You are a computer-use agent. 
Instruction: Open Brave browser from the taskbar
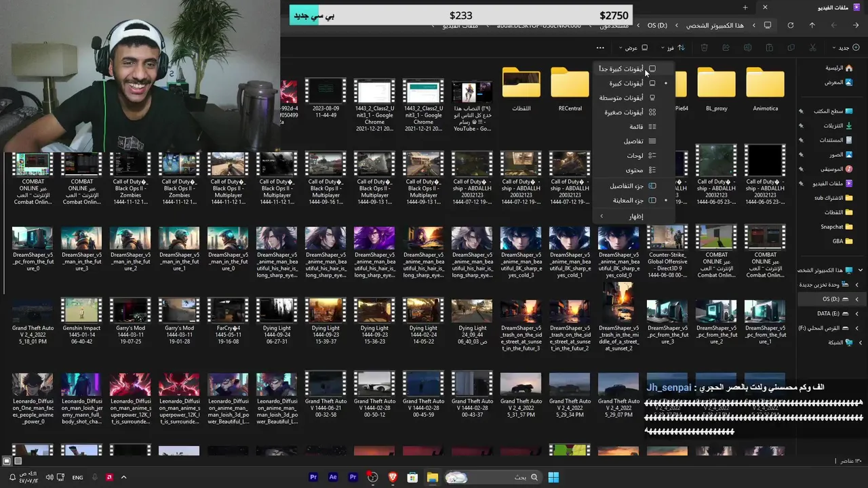(x=393, y=477)
